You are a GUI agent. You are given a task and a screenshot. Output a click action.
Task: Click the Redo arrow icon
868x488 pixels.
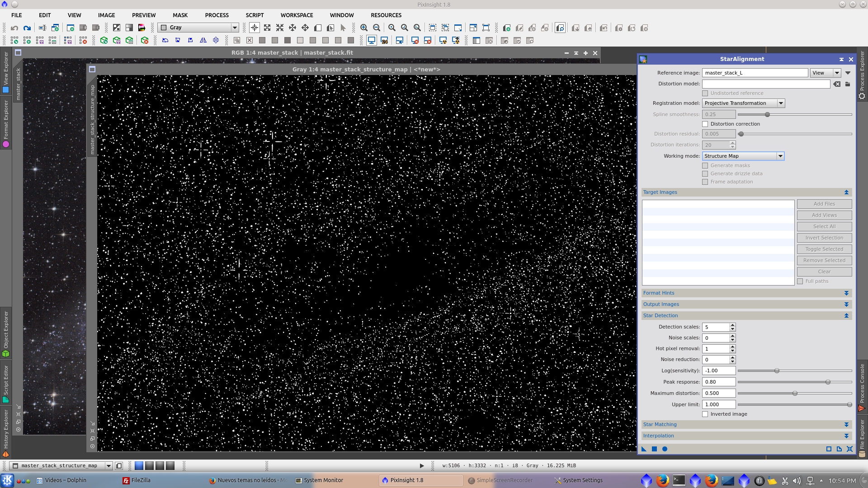click(x=27, y=28)
